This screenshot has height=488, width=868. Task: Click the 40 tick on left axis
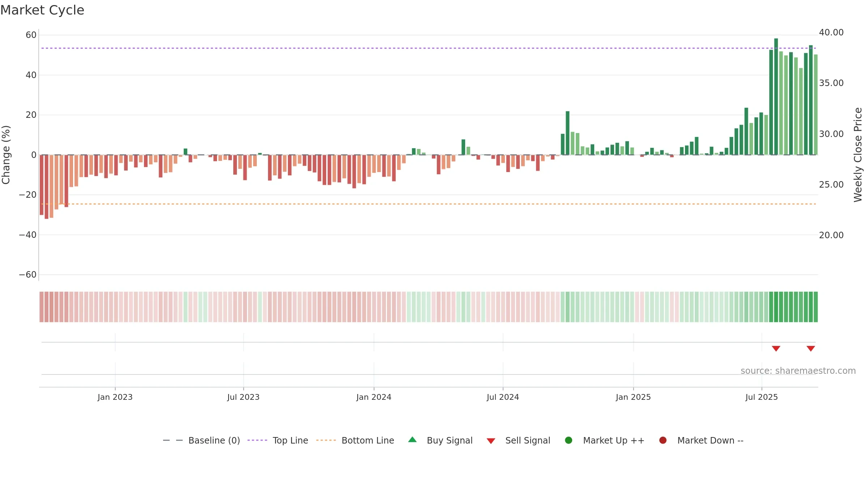(x=31, y=75)
